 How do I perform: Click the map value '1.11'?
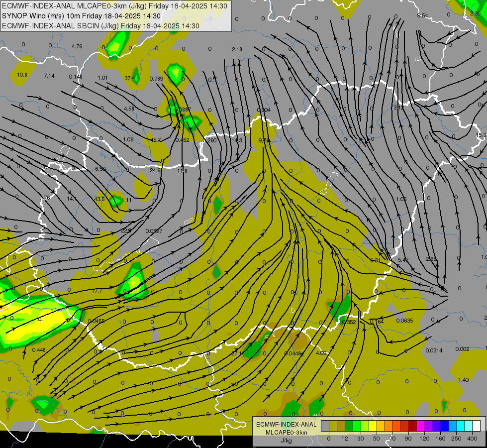(127, 200)
